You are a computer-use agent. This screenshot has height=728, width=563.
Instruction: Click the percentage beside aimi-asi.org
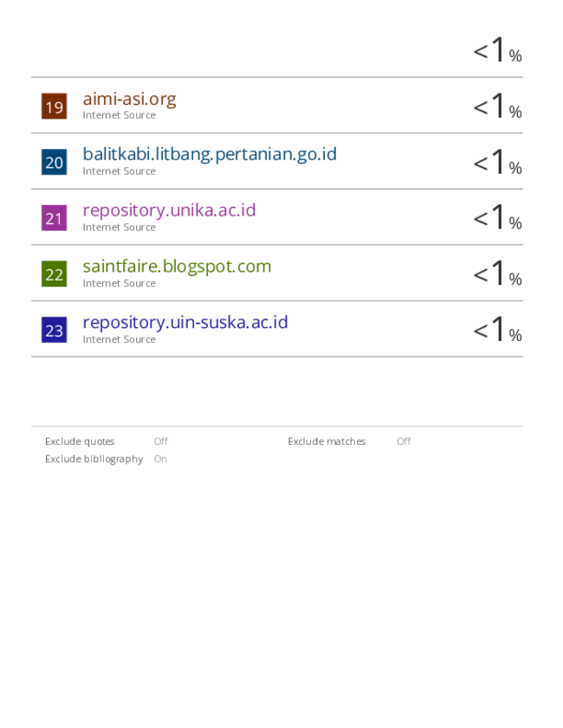(x=497, y=106)
